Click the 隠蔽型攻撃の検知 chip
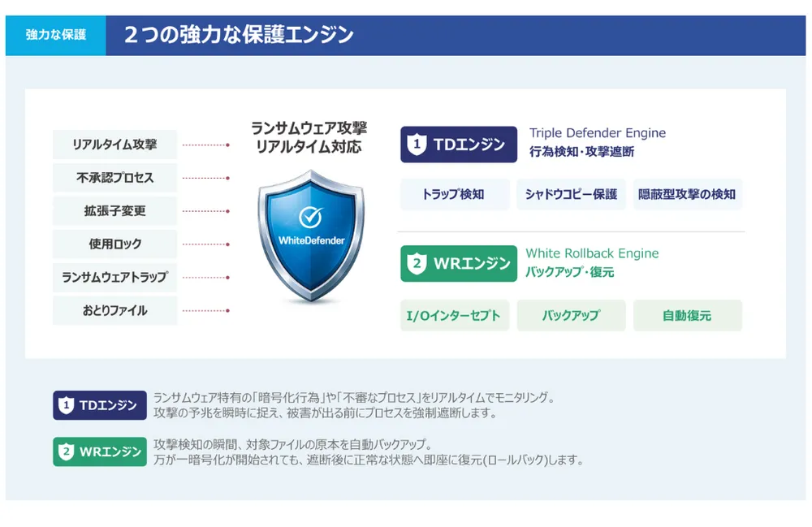 point(688,194)
